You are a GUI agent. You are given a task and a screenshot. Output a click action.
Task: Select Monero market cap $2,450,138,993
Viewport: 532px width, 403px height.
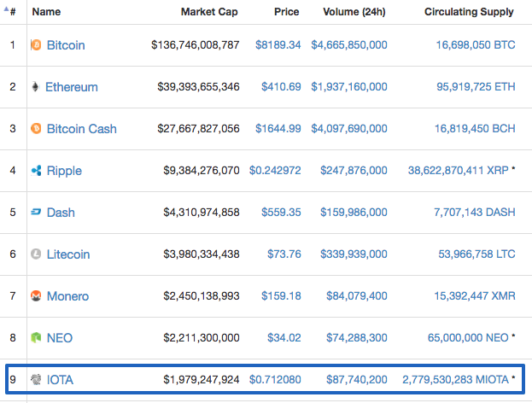pyautogui.click(x=202, y=295)
